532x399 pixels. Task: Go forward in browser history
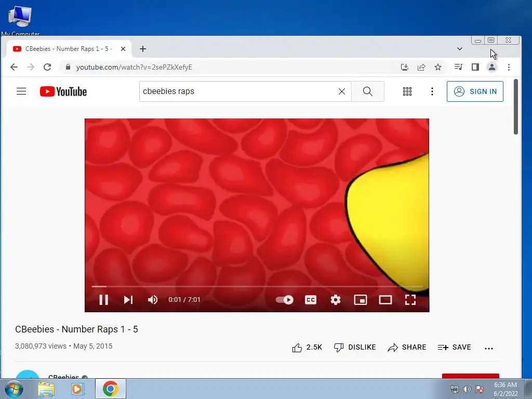point(31,67)
